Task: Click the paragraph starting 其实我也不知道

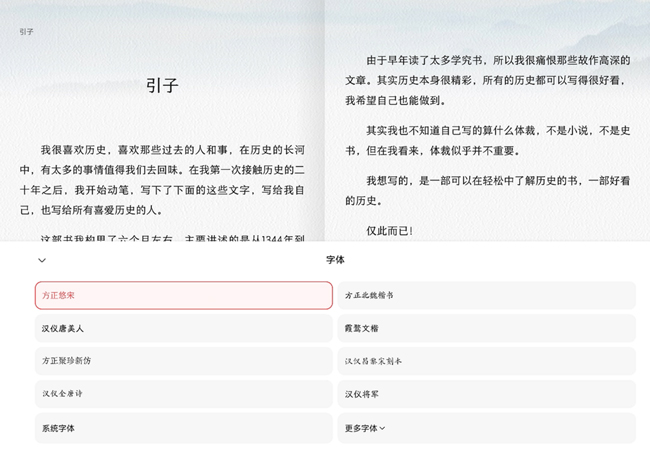Action: tap(488, 141)
